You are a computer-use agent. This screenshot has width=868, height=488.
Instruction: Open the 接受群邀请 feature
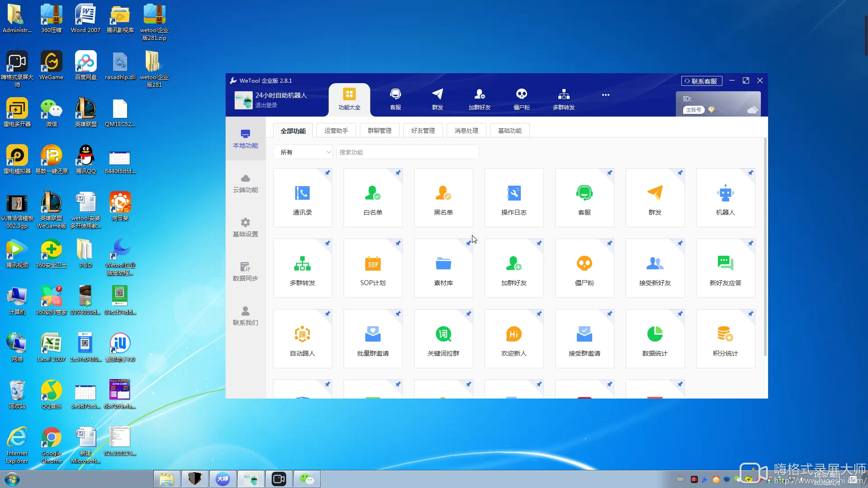pos(585,338)
